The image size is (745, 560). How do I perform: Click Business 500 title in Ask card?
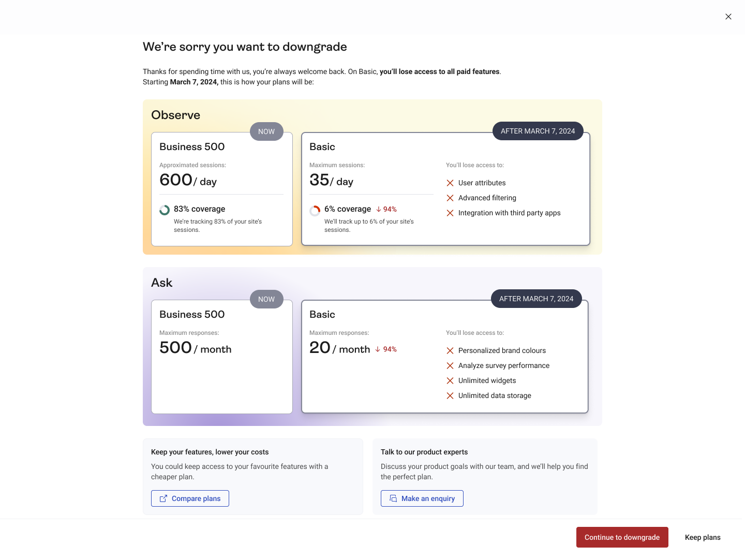[x=192, y=314]
